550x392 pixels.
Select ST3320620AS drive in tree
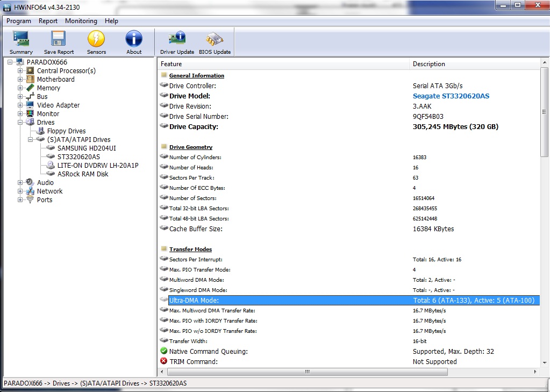(x=78, y=156)
